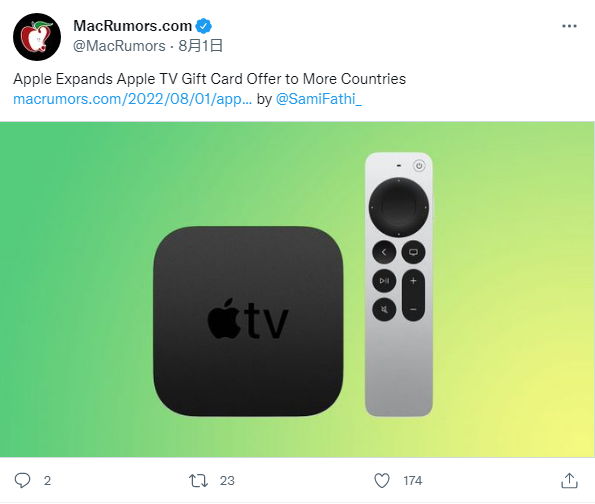Image resolution: width=595 pixels, height=504 pixels.
Task: Click the Apple TV box in image
Action: (x=248, y=321)
